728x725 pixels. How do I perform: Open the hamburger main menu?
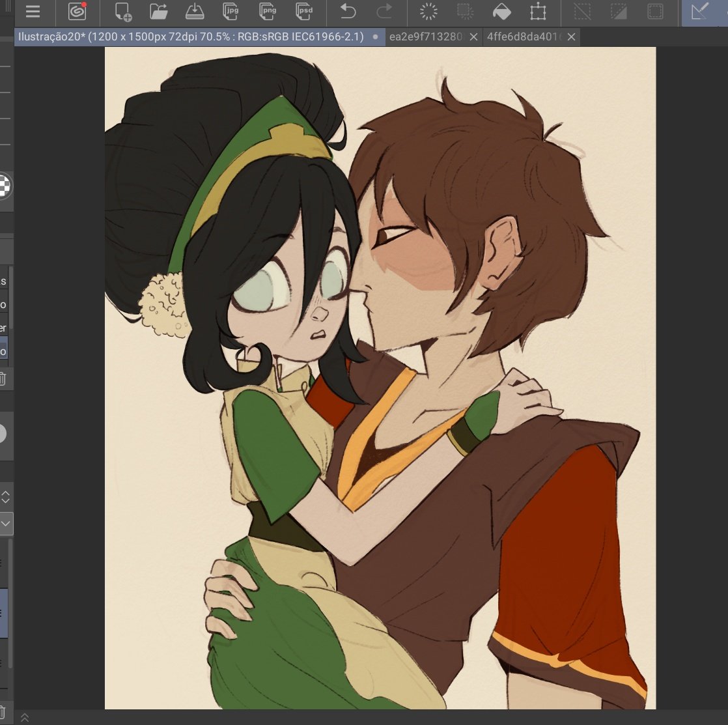(33, 12)
